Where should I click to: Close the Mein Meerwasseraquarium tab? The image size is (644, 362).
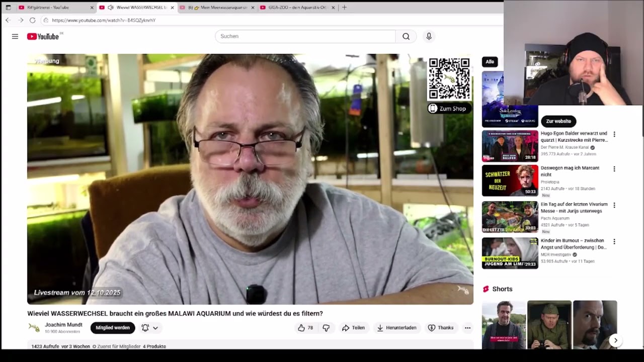point(253,8)
